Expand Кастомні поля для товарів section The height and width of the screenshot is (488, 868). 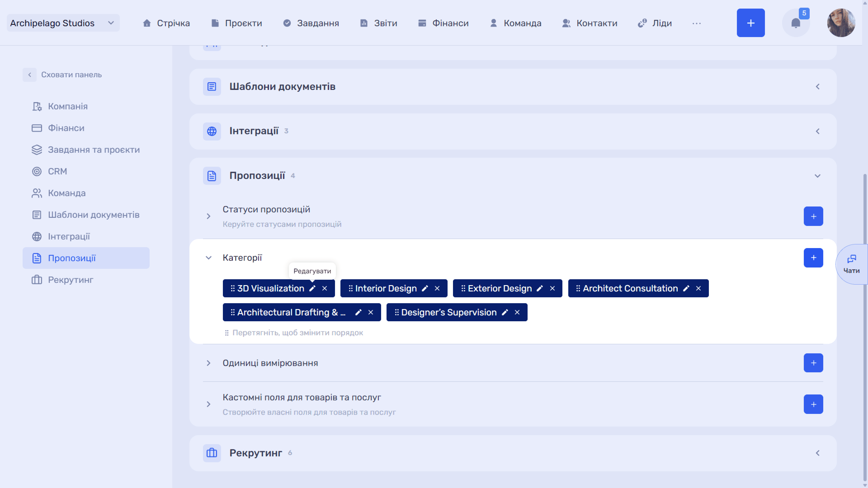pos(209,404)
